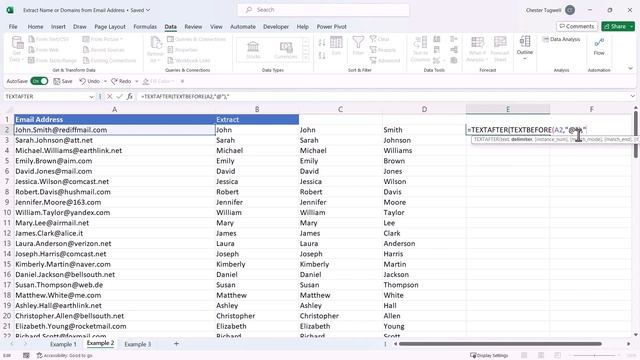Expand the formula bar chevron
Viewport: 640px width, 360px height.
point(632,96)
